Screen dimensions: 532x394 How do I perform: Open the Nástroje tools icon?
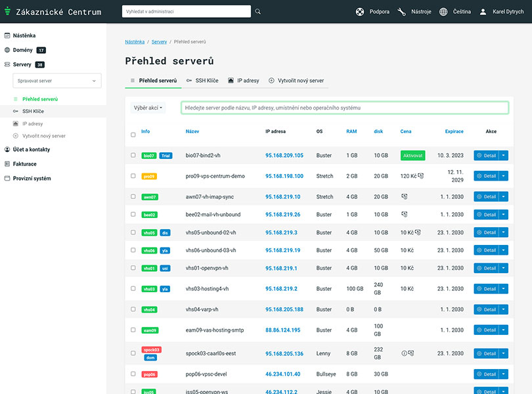(402, 12)
